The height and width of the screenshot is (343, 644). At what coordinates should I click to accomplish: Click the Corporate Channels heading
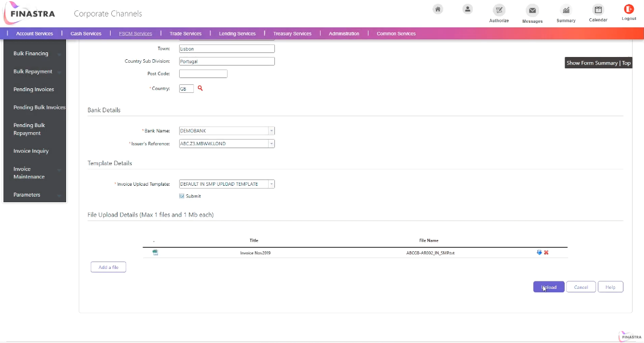[108, 14]
